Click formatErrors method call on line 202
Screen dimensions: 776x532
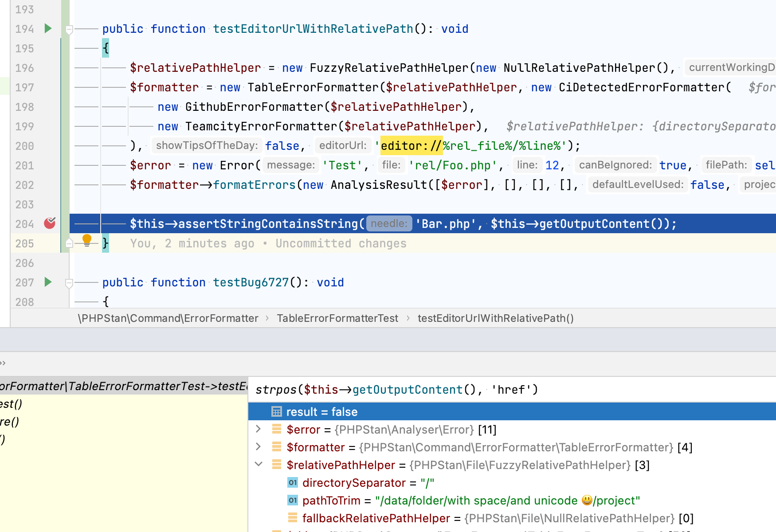point(254,185)
